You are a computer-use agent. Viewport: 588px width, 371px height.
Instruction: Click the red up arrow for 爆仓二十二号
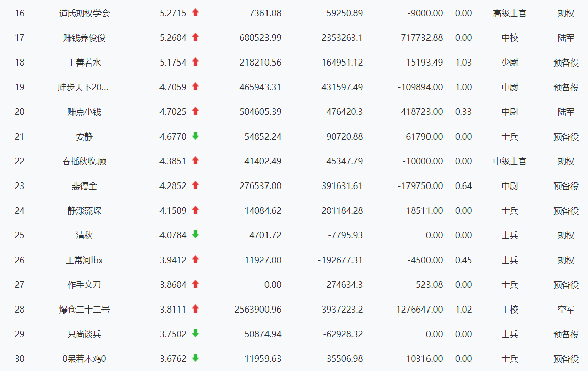click(195, 309)
